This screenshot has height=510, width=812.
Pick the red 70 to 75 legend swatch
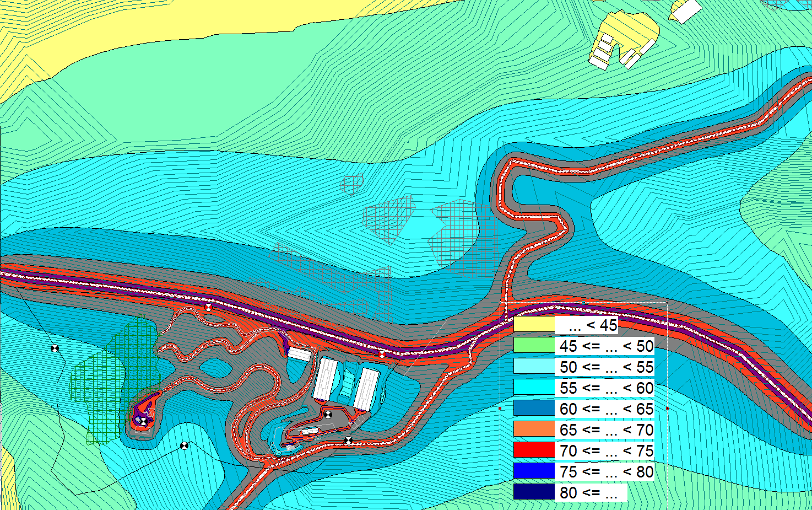point(534,450)
